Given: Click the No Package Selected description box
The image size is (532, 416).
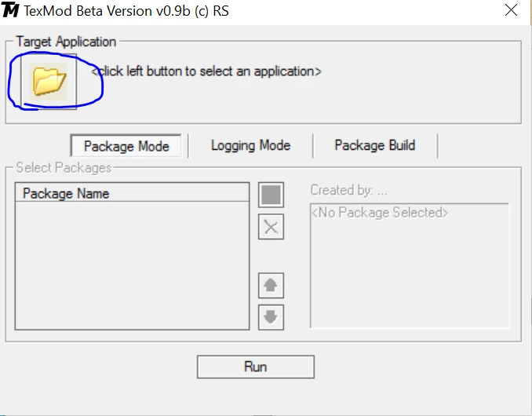Looking at the screenshot, I should tap(409, 267).
